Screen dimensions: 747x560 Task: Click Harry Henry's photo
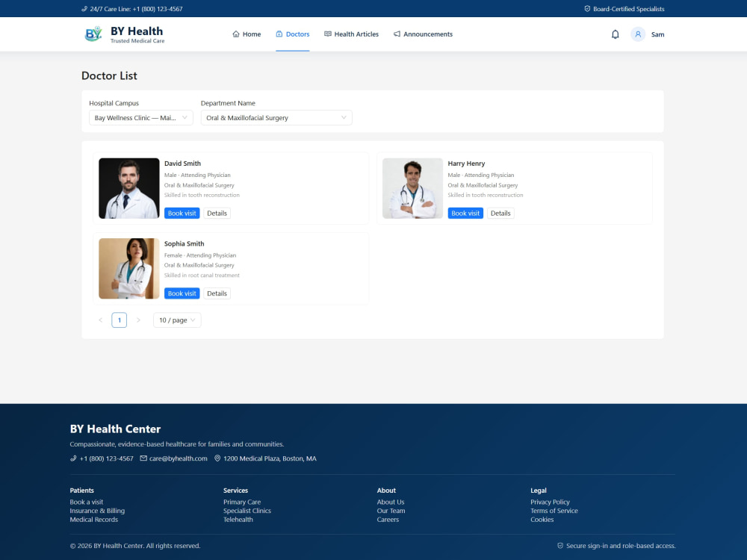tap(412, 188)
